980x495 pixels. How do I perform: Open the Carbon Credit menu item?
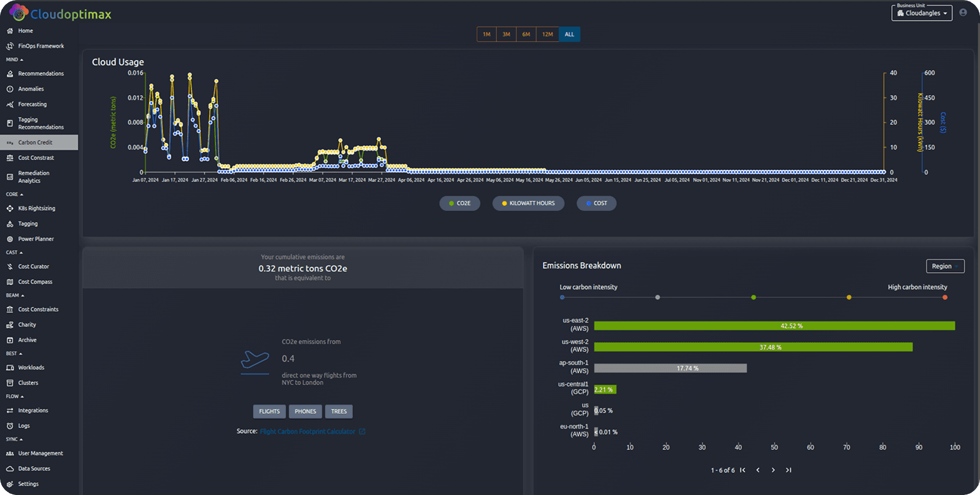point(39,142)
